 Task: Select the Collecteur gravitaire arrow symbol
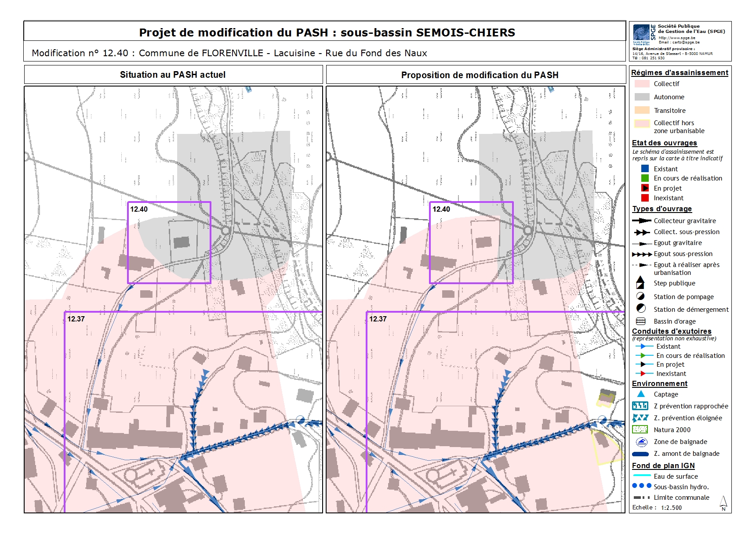641,220
